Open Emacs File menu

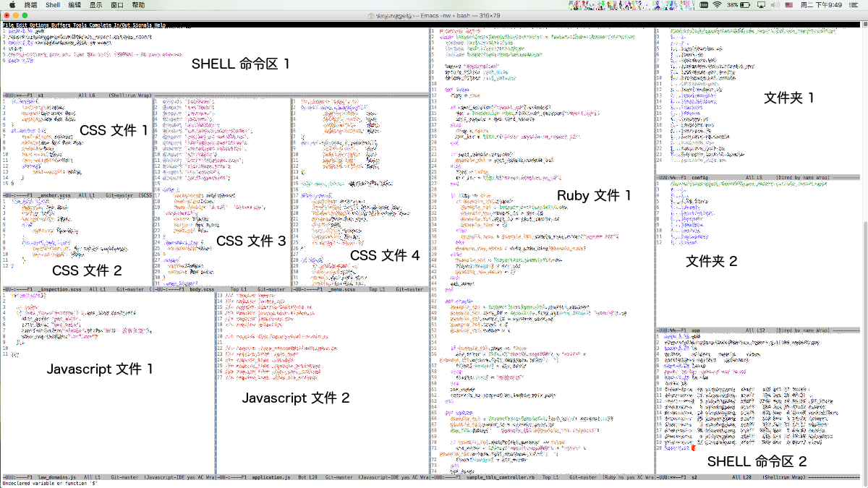tap(8, 25)
